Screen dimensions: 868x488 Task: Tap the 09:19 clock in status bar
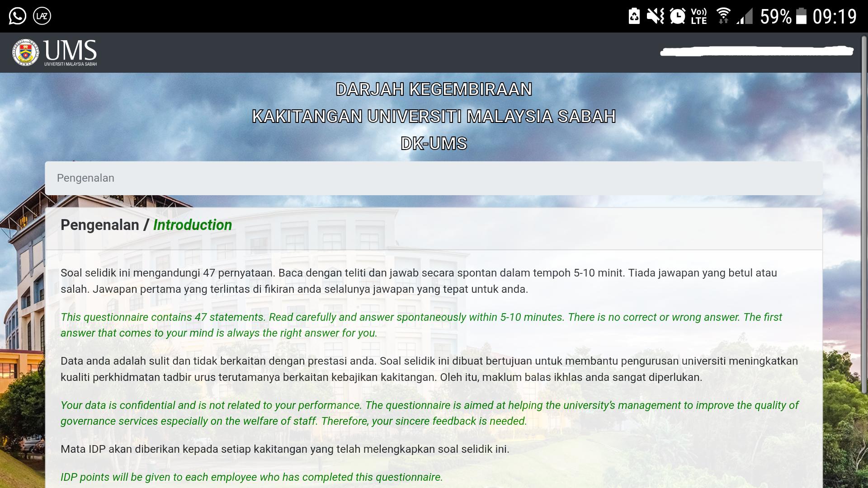(x=835, y=17)
